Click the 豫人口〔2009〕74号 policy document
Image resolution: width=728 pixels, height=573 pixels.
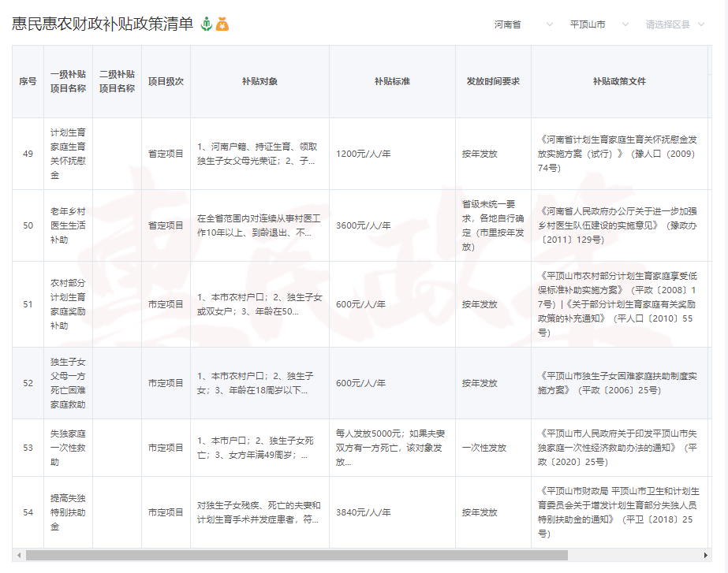(618, 154)
